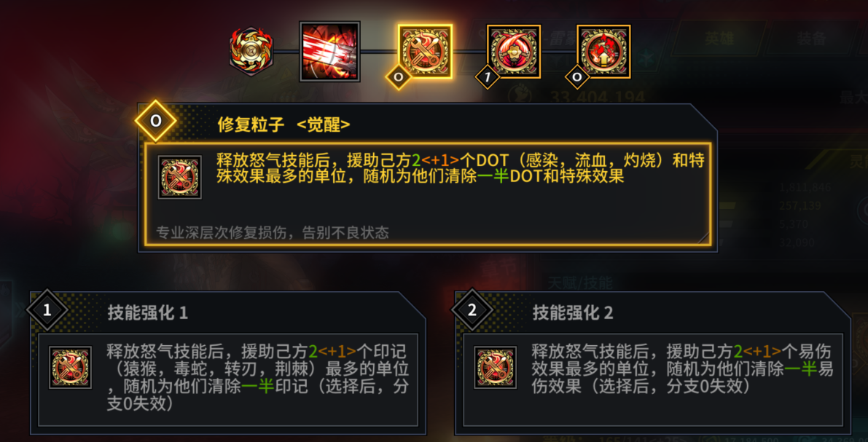Viewport: 868px width, 442px height.
Task: Click diamond badge 1 under flower skill
Action: 488,77
